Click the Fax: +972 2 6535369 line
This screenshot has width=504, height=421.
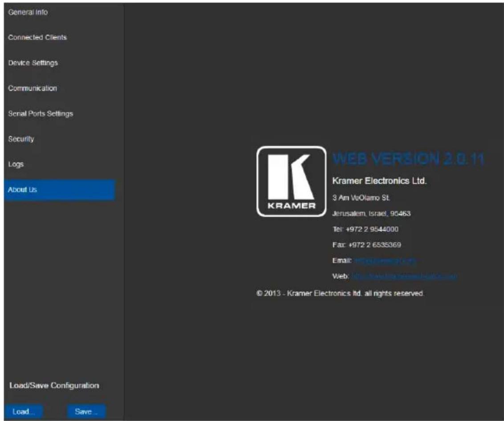(x=367, y=245)
